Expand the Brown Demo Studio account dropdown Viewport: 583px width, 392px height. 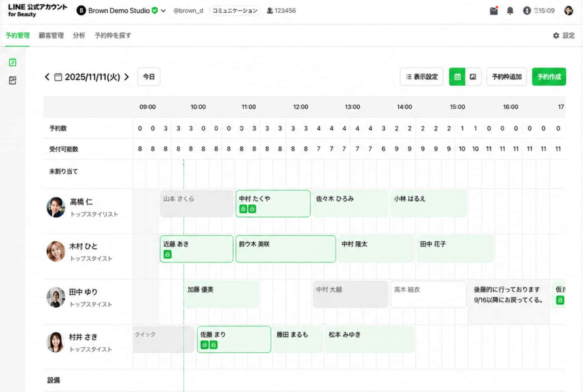(x=163, y=11)
